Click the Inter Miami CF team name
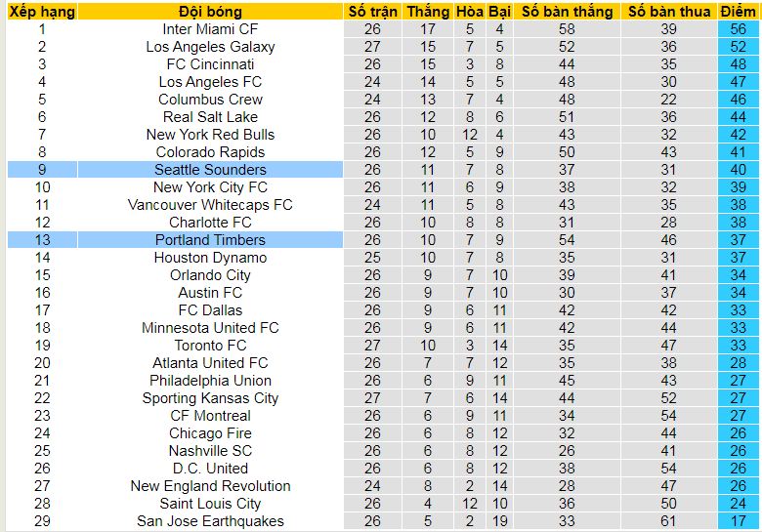 (x=210, y=29)
